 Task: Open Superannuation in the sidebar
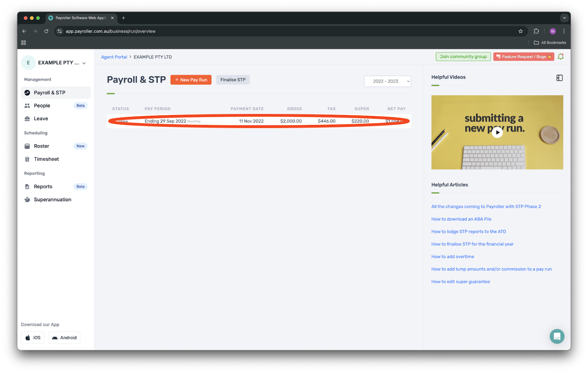click(x=55, y=200)
